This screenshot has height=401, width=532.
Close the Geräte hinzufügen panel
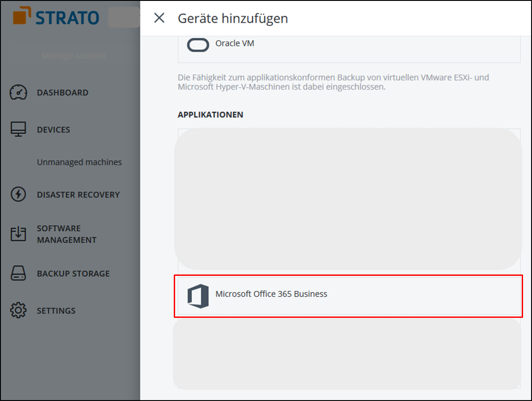click(x=159, y=18)
